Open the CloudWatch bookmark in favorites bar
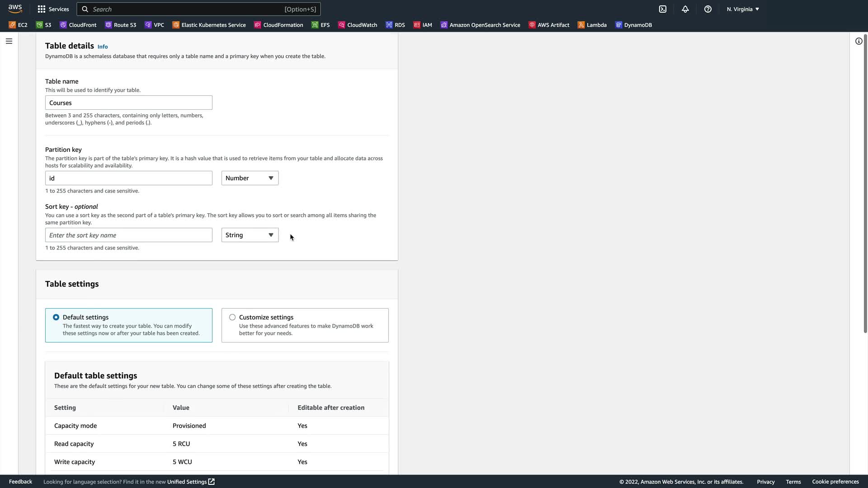868x488 pixels. coord(358,25)
